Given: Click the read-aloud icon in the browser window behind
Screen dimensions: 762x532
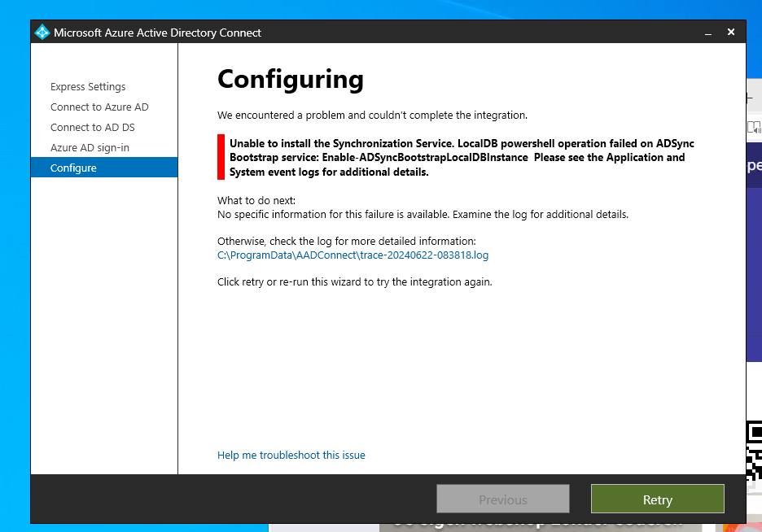Looking at the screenshot, I should (x=754, y=127).
